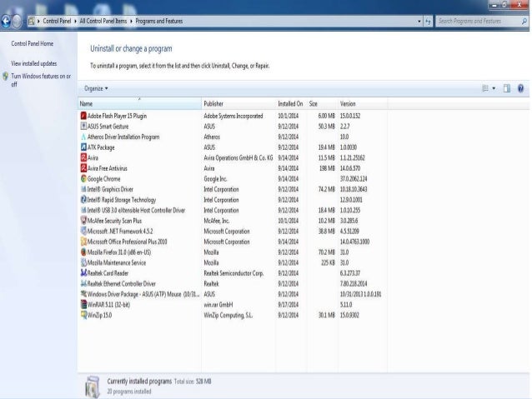This screenshot has height=399, width=532.
Task: Click the Google Chrome program icon
Action: 83,179
